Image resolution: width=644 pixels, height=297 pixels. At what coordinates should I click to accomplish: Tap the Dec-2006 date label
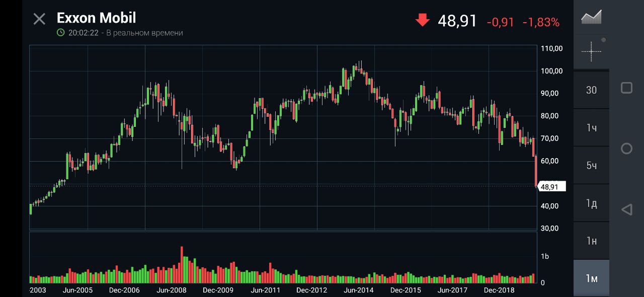pos(124,290)
